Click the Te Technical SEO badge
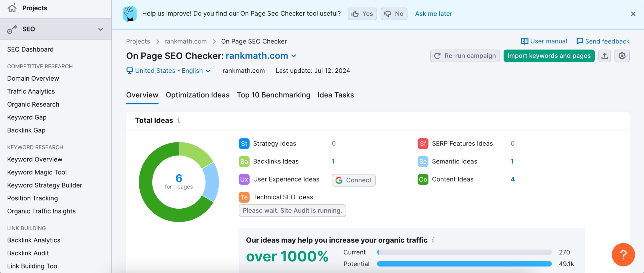The image size is (644, 273). tap(244, 197)
